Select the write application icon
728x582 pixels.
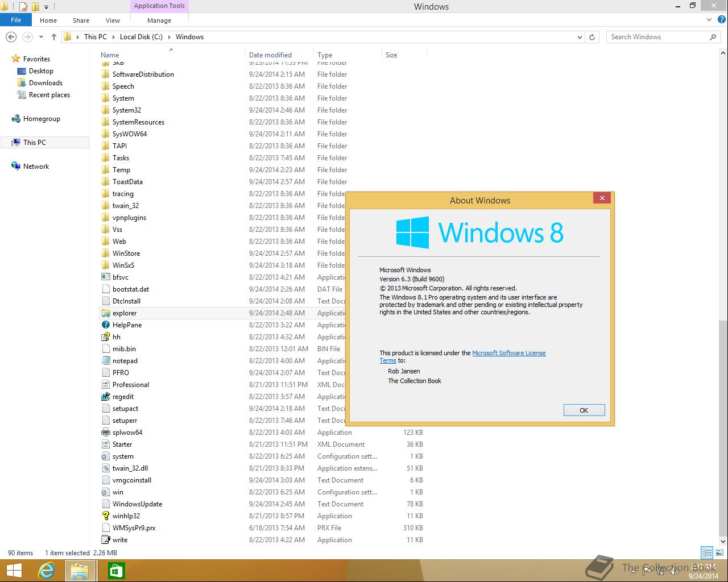105,540
